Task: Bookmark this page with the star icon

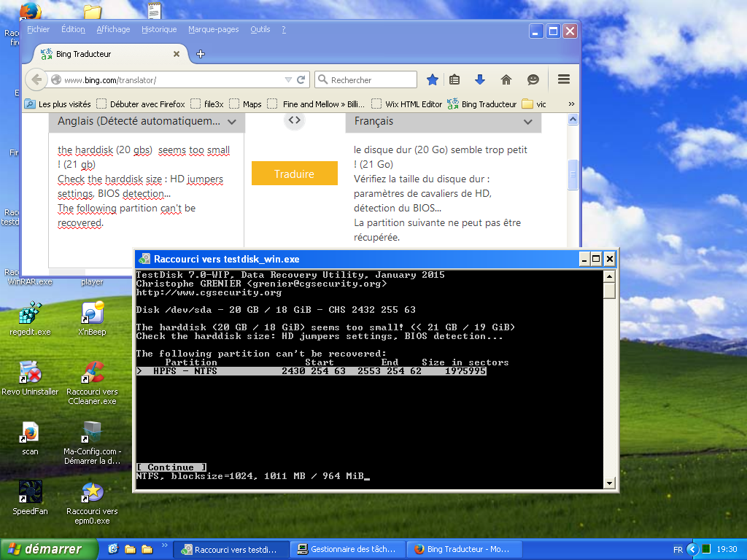Action: coord(432,79)
